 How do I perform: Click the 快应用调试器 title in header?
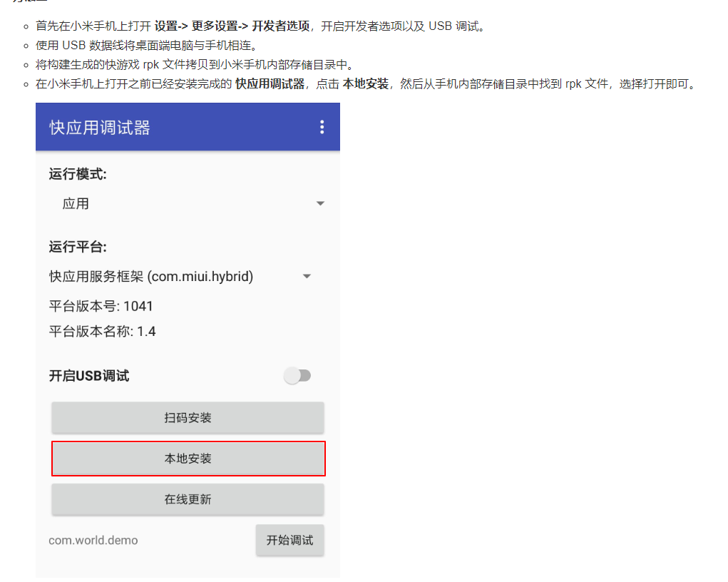tap(99, 127)
